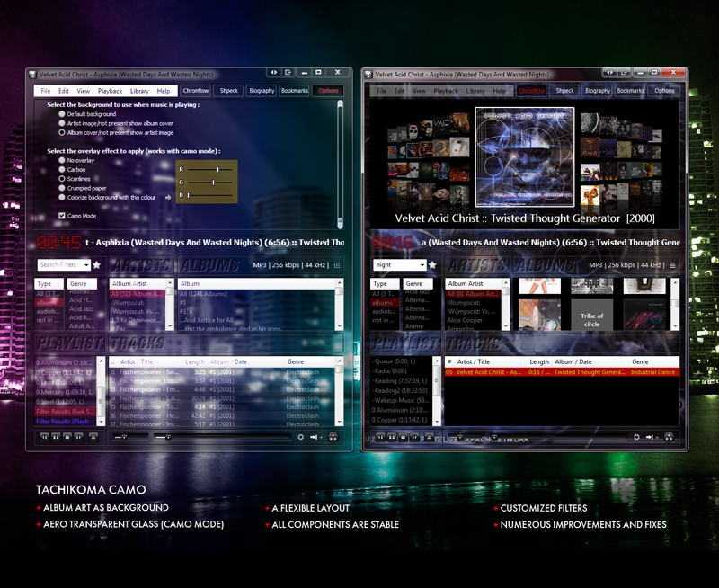
Task: Open Playback menu in left window
Action: [x=110, y=91]
